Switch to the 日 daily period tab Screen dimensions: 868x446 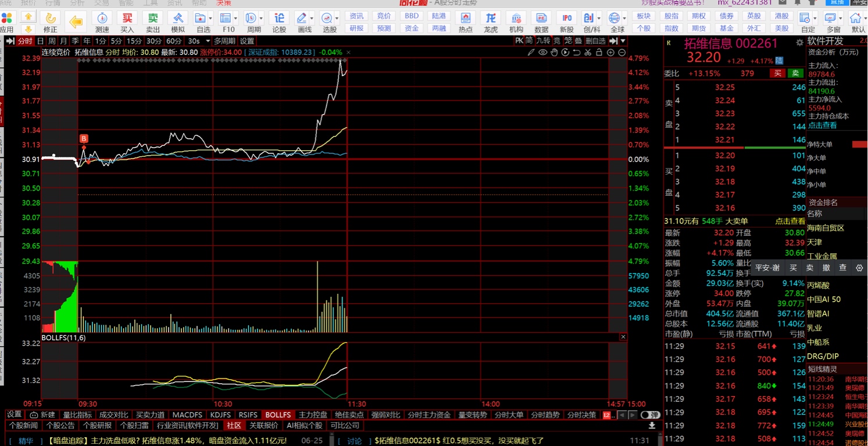[40, 41]
